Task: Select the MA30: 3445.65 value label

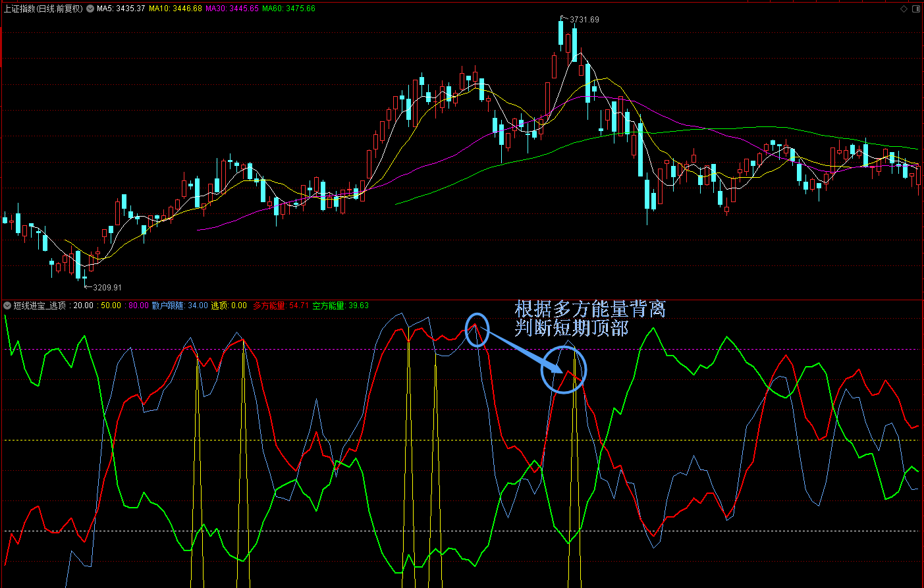Action: click(x=232, y=9)
